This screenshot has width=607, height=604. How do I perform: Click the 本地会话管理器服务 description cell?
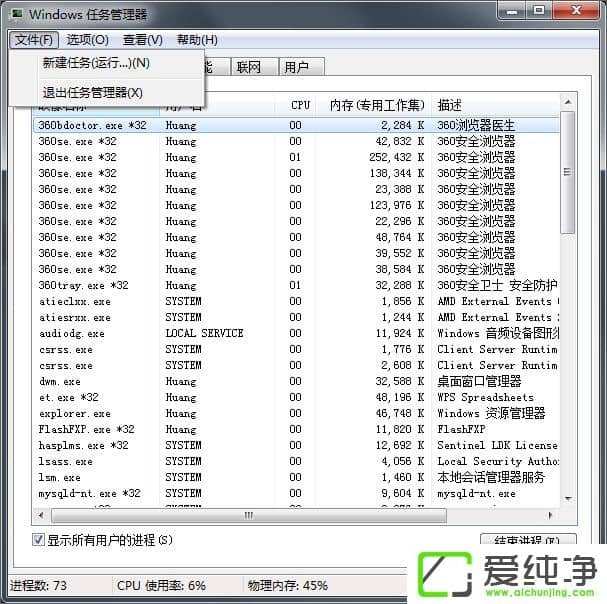pos(491,477)
